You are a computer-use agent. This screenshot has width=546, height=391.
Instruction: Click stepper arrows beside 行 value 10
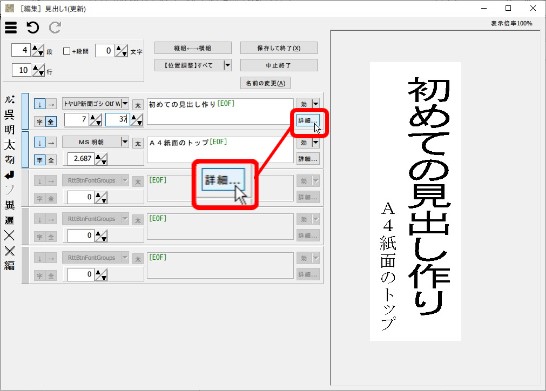(x=39, y=70)
